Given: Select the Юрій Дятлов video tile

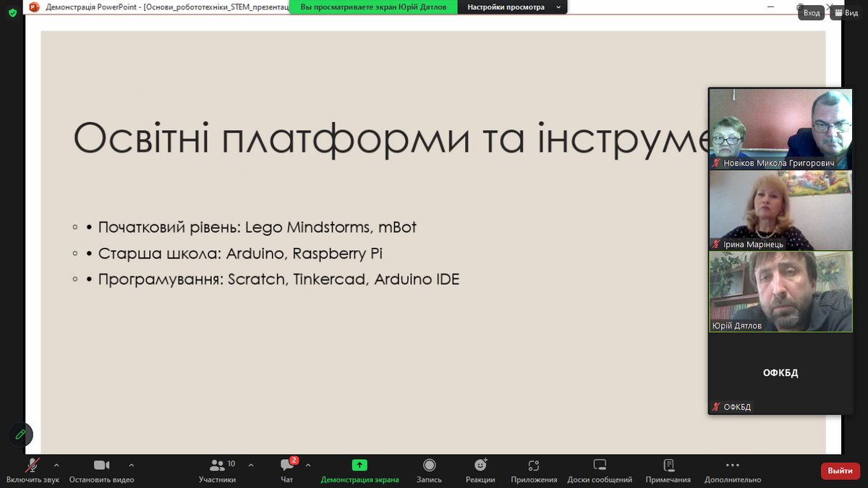Looking at the screenshot, I should tap(780, 291).
